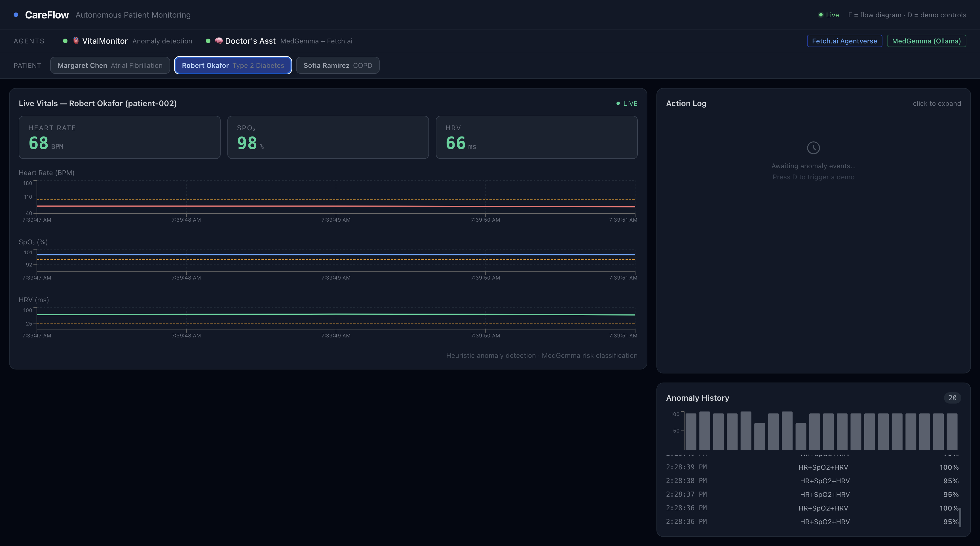Select the Sofia Ramirez COPD tab
This screenshot has width=980, height=546.
337,66
